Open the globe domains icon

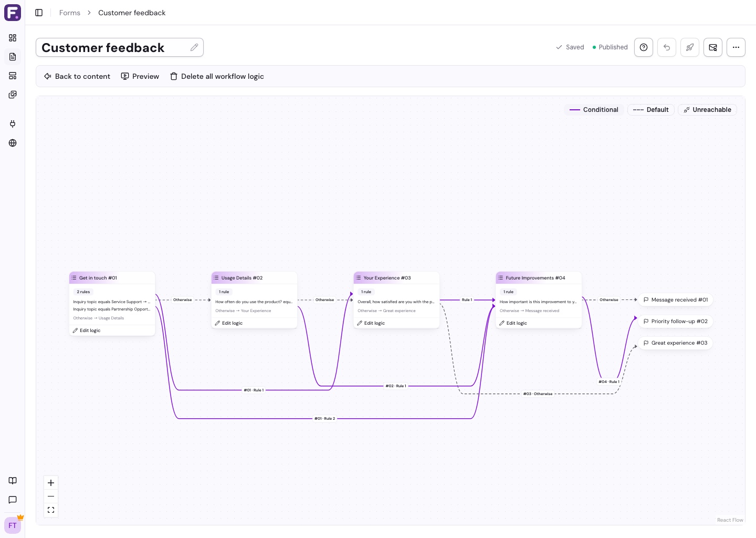coord(13,143)
